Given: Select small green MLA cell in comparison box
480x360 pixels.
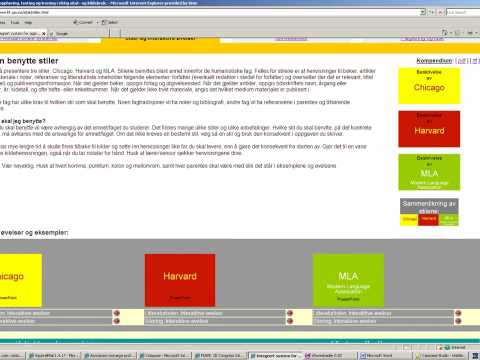Looking at the screenshot, I should point(448,220).
